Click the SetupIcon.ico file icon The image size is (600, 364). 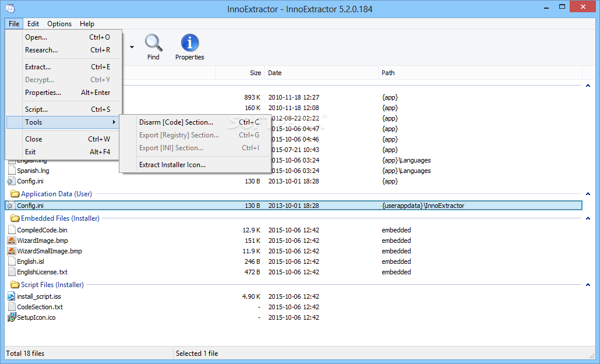point(12,317)
